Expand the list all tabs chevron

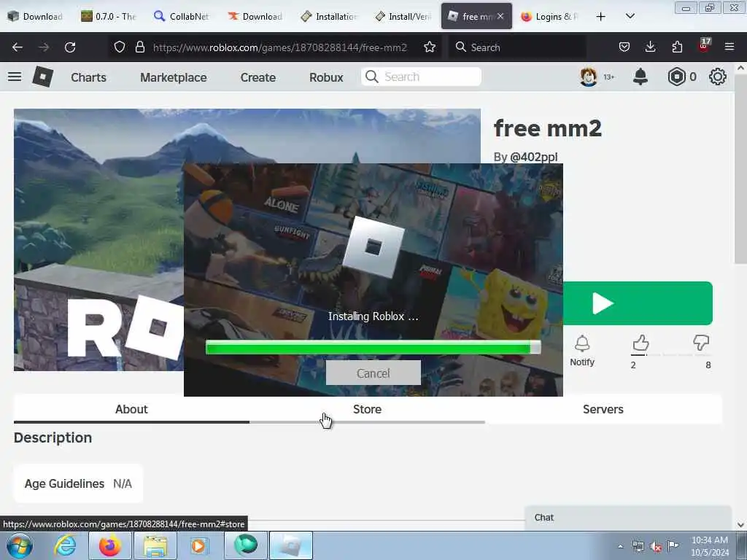click(x=630, y=16)
